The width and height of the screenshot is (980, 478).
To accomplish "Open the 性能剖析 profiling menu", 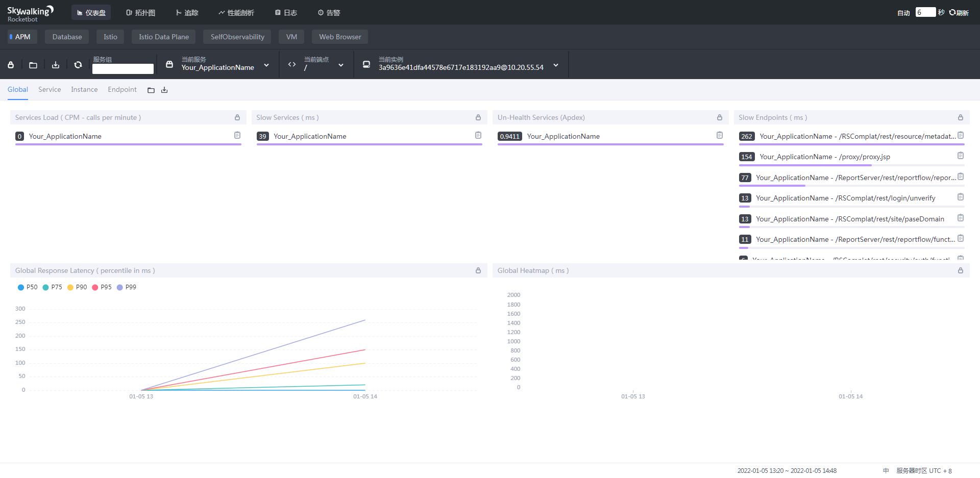I will 236,13.
